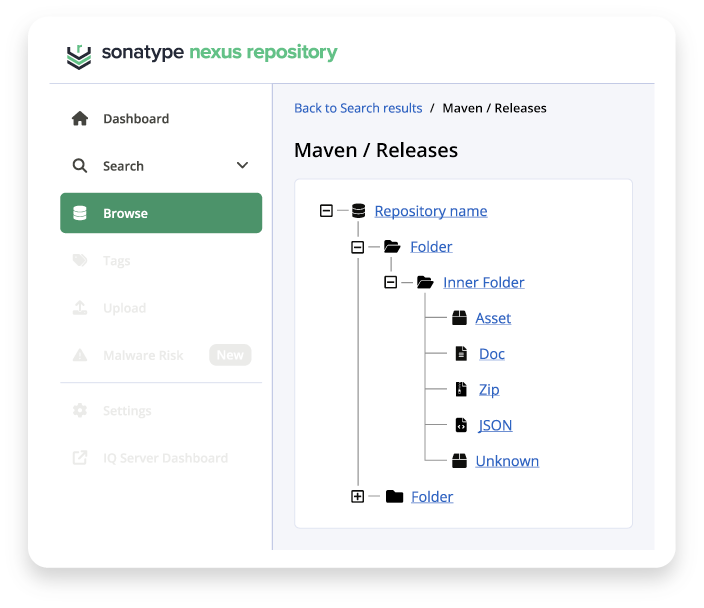The height and width of the screenshot is (608, 704).
Task: Click the code file icon beside JSON
Action: click(x=460, y=425)
